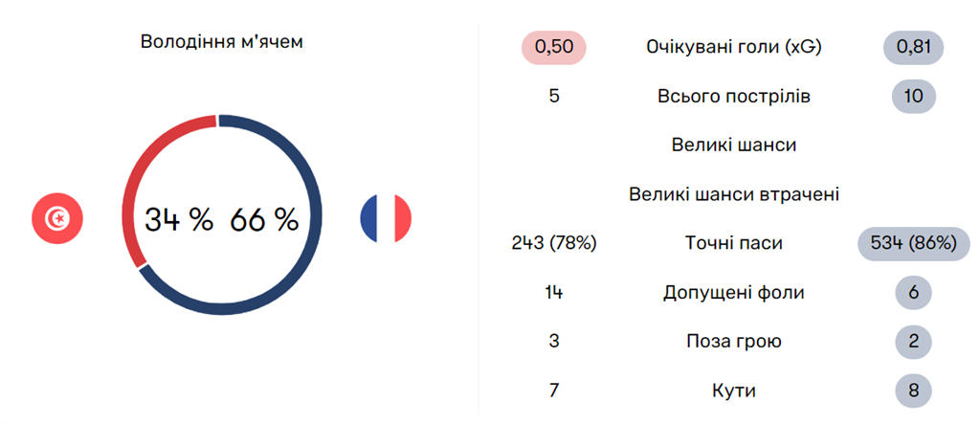Click the 10 total shots badge
Viewport: 980px width, 425px height.
pyautogui.click(x=914, y=97)
